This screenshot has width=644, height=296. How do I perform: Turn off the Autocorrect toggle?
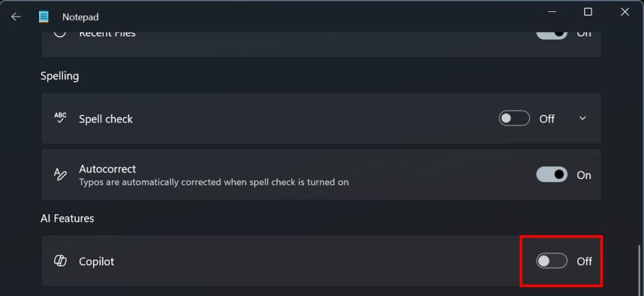552,175
